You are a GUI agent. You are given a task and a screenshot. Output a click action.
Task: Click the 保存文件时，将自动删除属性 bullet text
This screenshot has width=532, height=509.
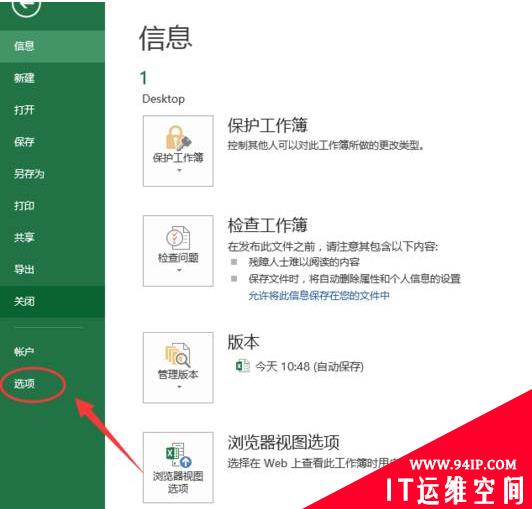point(355,279)
